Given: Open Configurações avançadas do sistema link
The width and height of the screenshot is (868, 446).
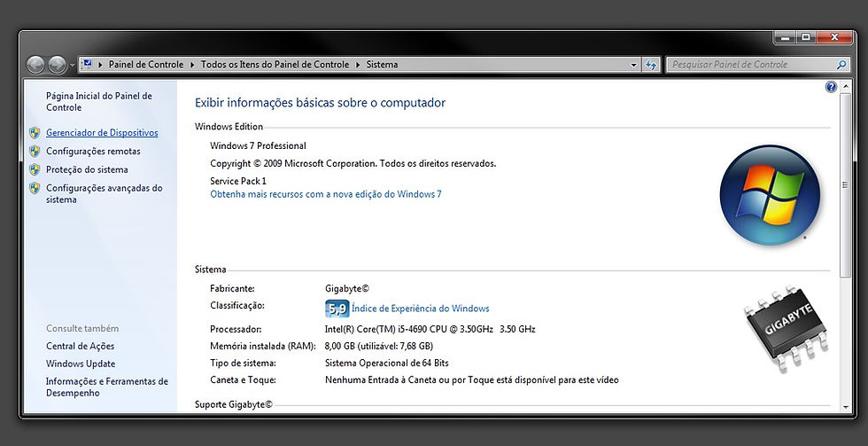Looking at the screenshot, I should (105, 193).
